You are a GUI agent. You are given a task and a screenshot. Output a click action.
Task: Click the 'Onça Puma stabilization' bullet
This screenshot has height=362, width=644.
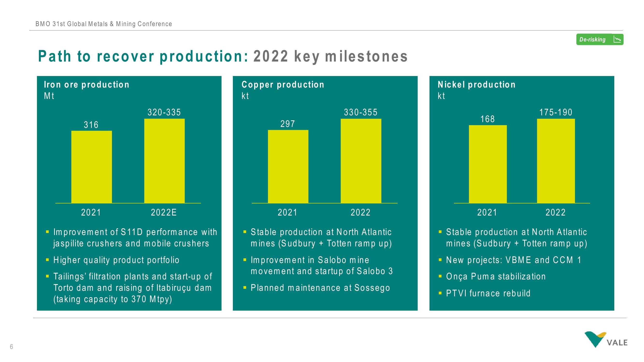[496, 277]
